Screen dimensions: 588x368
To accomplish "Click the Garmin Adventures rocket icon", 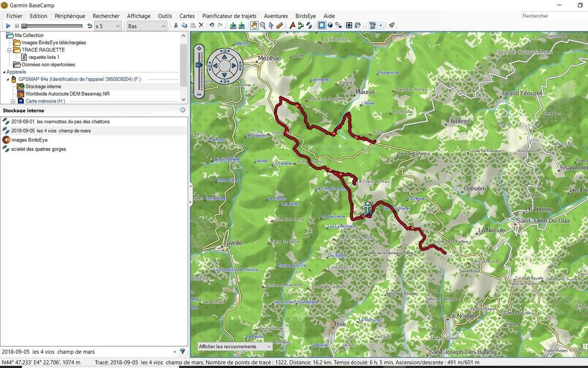I will tap(392, 26).
